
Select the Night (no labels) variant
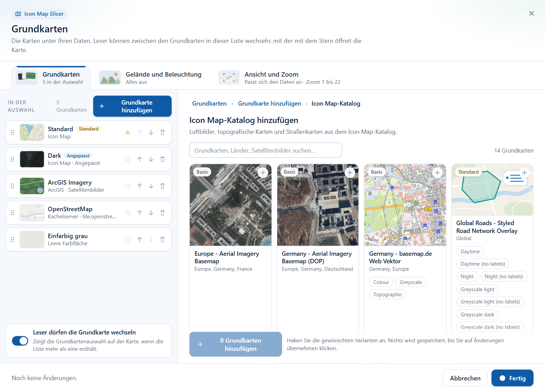click(503, 277)
